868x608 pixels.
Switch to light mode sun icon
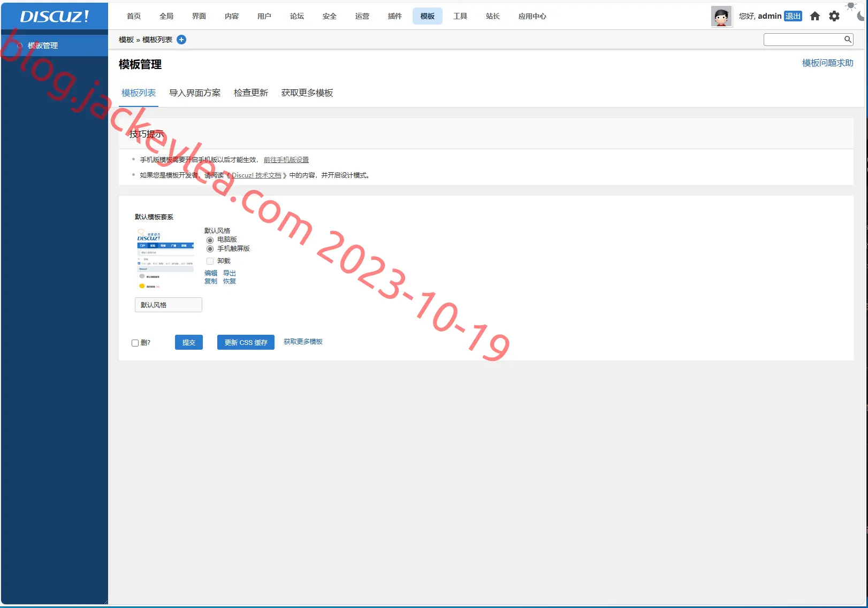(x=851, y=6)
